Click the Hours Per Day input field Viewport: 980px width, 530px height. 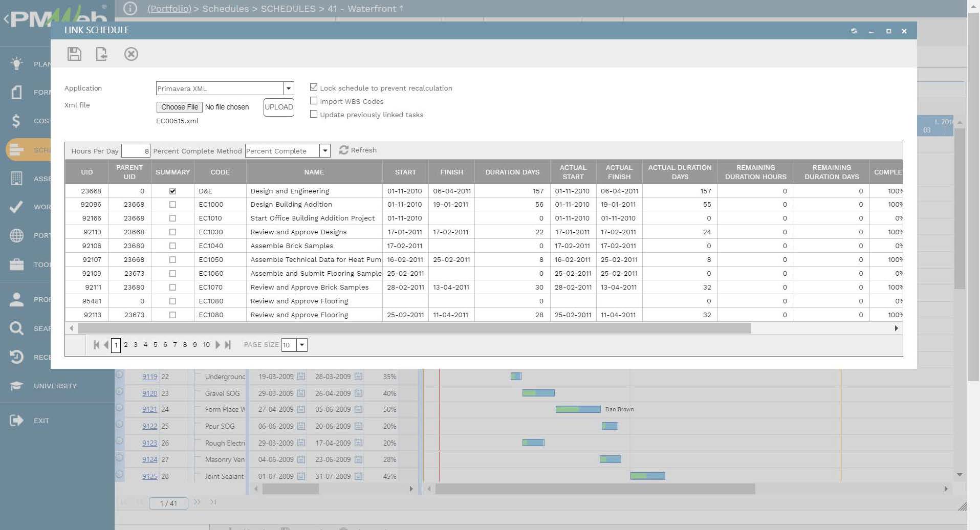click(136, 151)
